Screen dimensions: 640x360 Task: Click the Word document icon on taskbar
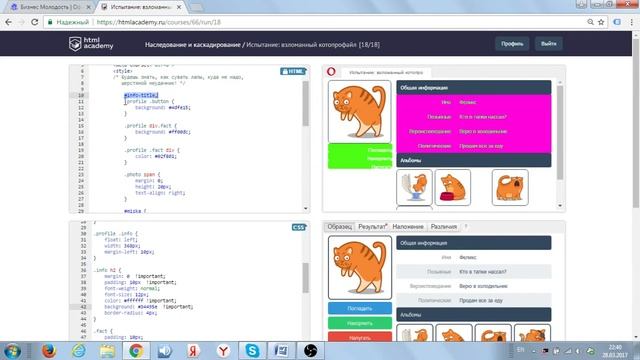(281, 351)
